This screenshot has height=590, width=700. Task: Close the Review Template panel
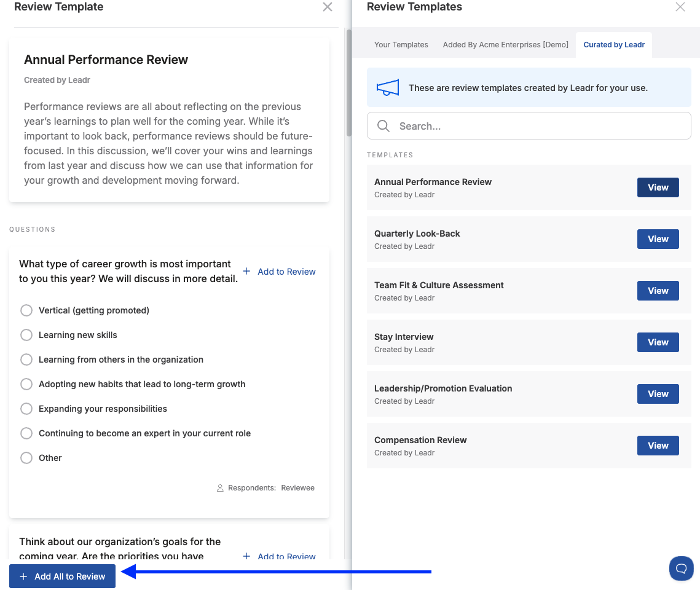tap(327, 7)
